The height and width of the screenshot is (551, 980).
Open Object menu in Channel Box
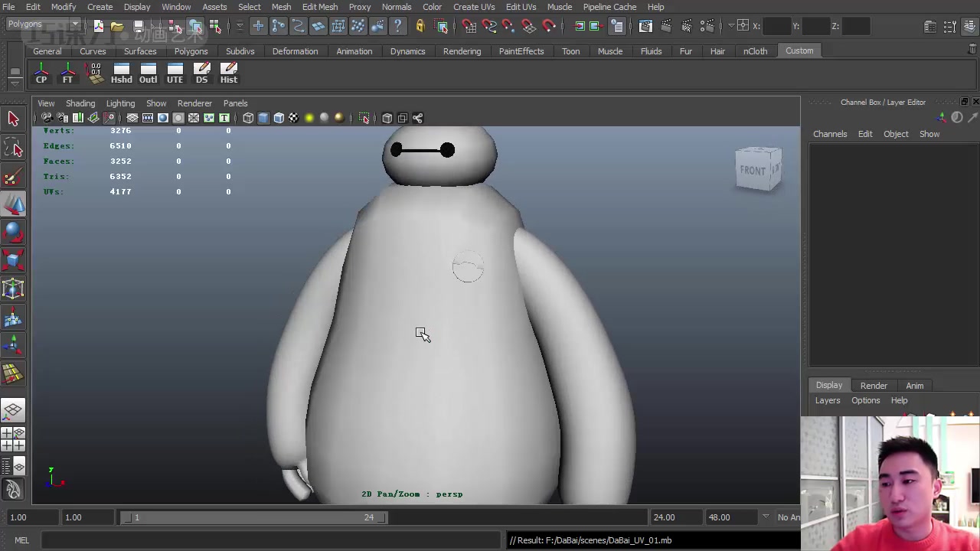click(x=896, y=134)
